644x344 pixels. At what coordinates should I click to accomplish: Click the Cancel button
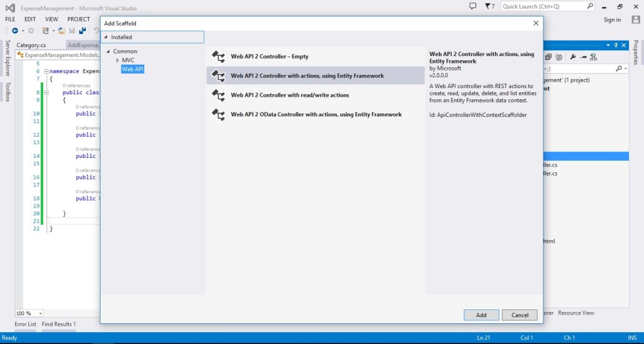pyautogui.click(x=519, y=315)
